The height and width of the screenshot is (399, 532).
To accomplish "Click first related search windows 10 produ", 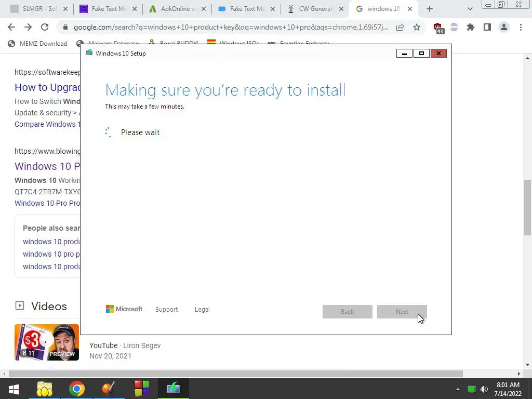I will tap(51, 242).
